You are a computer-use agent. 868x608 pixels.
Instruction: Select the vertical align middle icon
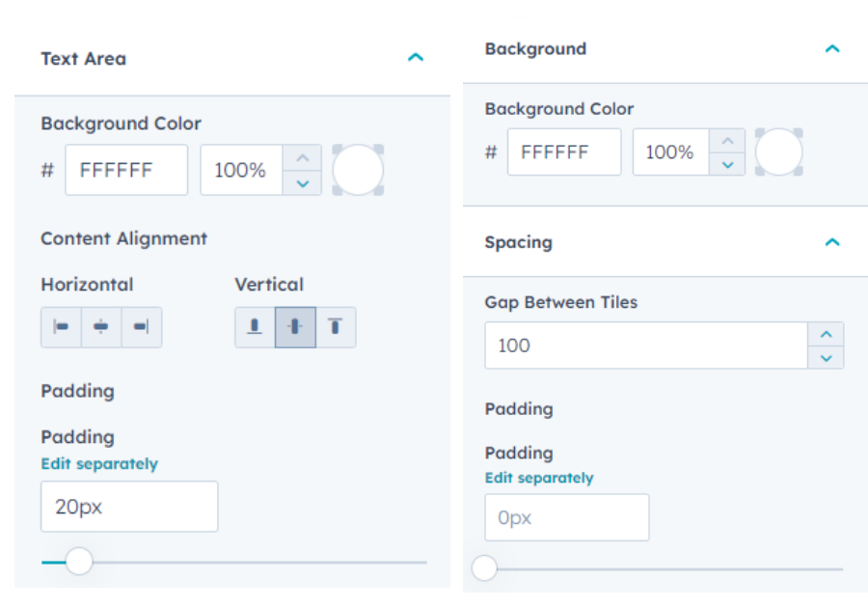(x=295, y=327)
